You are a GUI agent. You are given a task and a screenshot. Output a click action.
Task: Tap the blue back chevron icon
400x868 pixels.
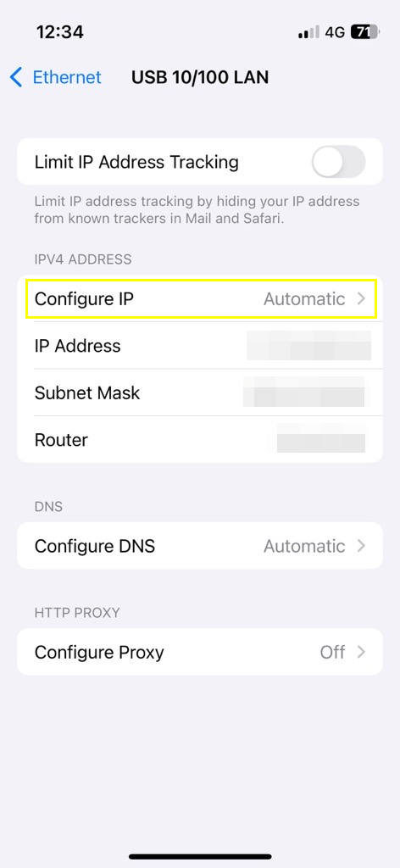pyautogui.click(x=16, y=77)
